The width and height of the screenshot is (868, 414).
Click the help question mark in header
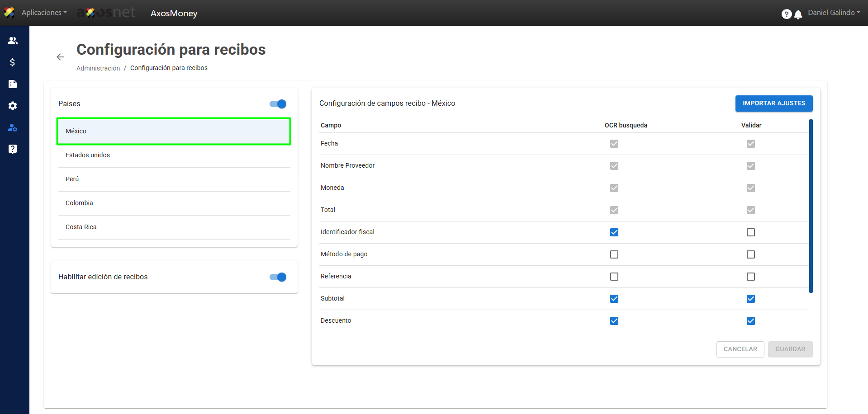[x=787, y=14]
